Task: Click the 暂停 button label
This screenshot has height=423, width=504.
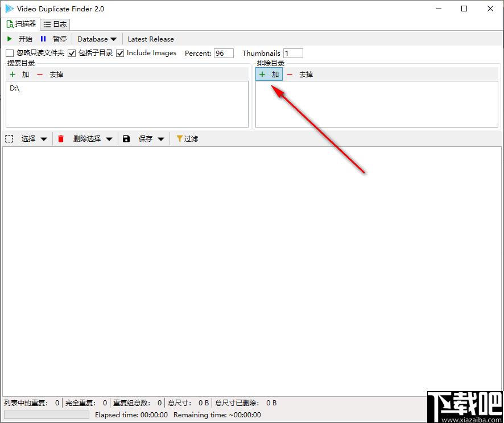Action: tap(60, 39)
